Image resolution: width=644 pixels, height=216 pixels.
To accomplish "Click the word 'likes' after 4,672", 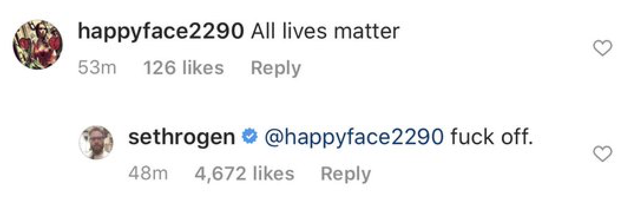I will click(274, 174).
